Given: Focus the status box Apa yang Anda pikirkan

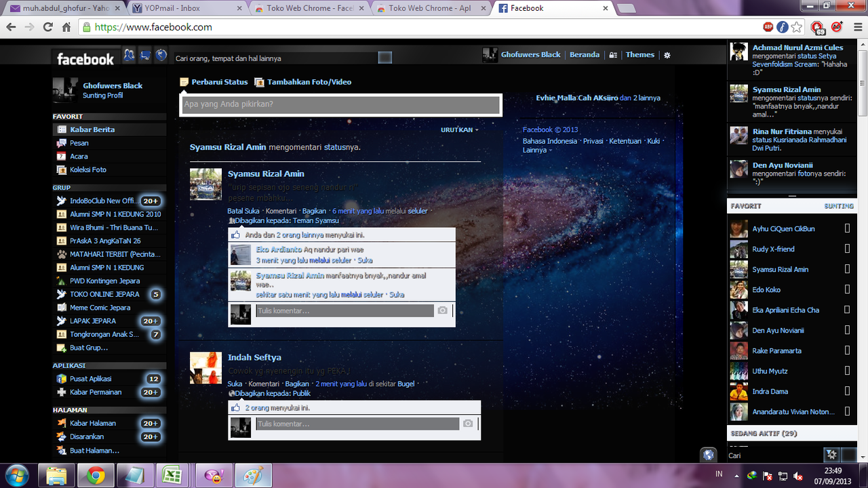Looking at the screenshot, I should coord(341,104).
